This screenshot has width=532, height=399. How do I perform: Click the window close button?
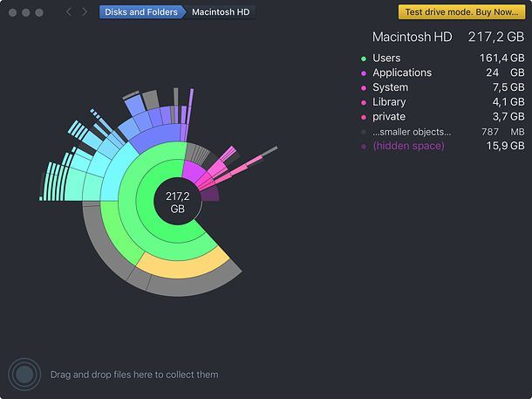tap(12, 12)
